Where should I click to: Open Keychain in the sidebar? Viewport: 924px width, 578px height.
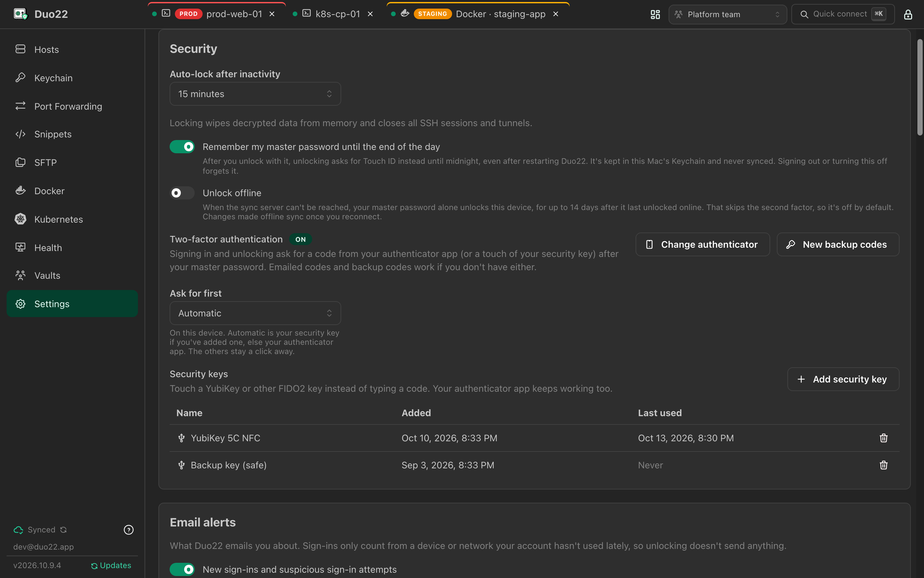pyautogui.click(x=72, y=78)
